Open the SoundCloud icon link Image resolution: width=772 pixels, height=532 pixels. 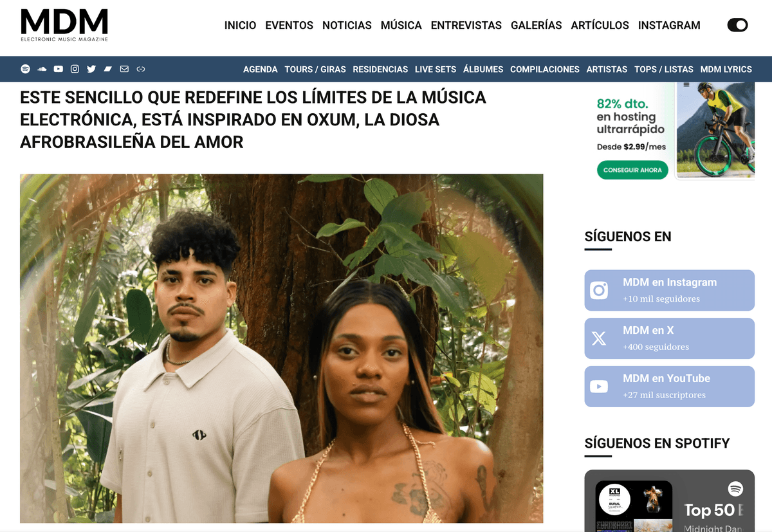pyautogui.click(x=42, y=69)
